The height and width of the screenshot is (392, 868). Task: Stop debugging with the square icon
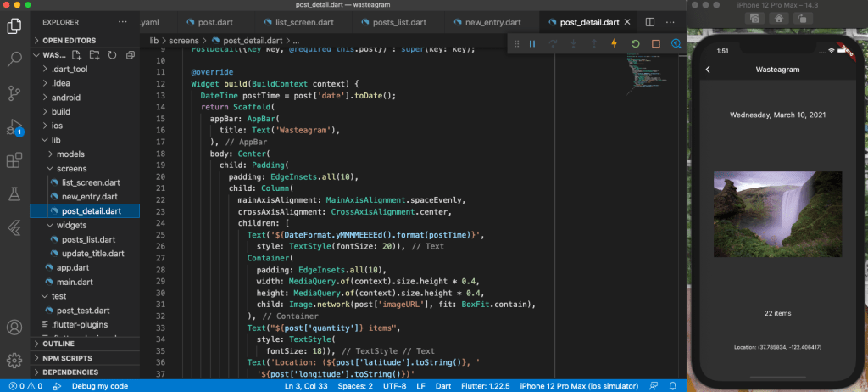[655, 43]
